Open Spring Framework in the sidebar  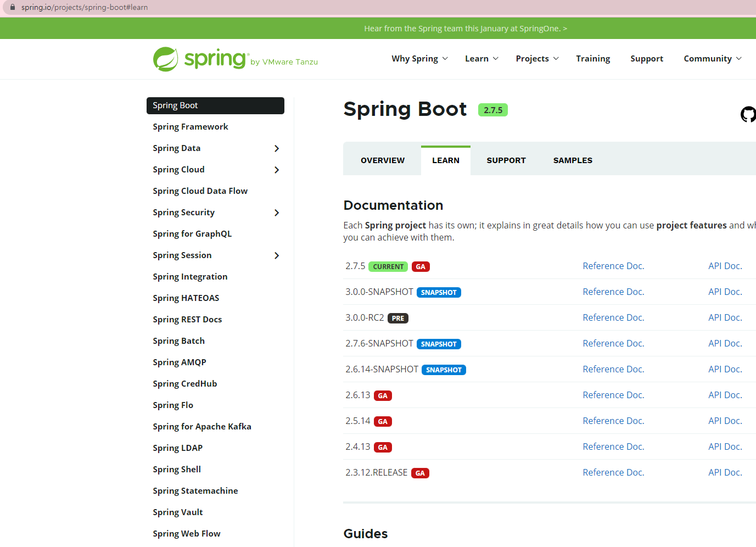191,127
